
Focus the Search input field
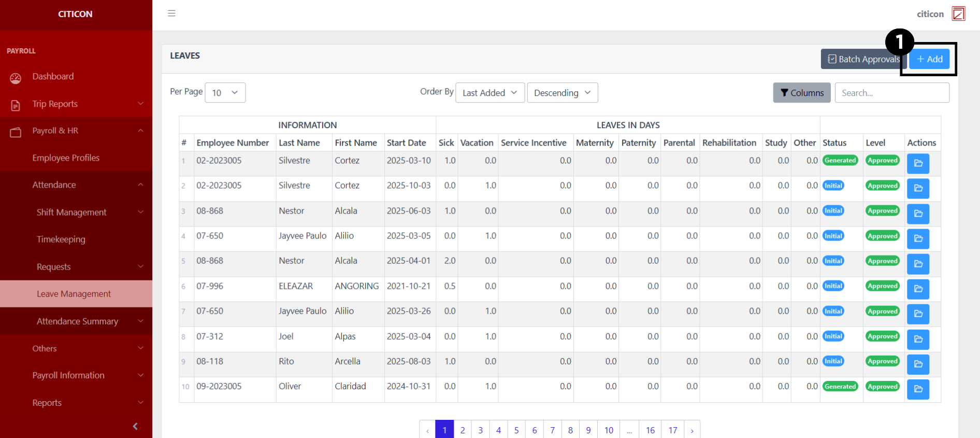click(x=891, y=93)
